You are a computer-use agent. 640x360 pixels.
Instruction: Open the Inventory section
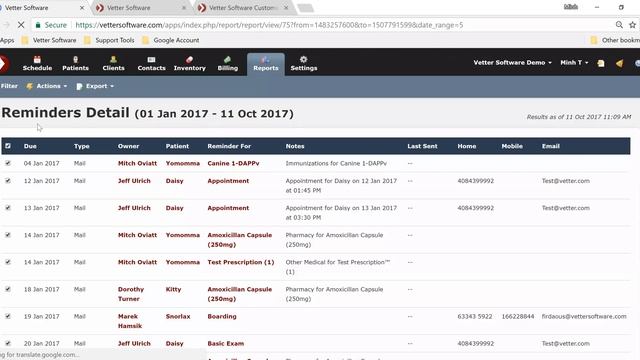pyautogui.click(x=189, y=63)
